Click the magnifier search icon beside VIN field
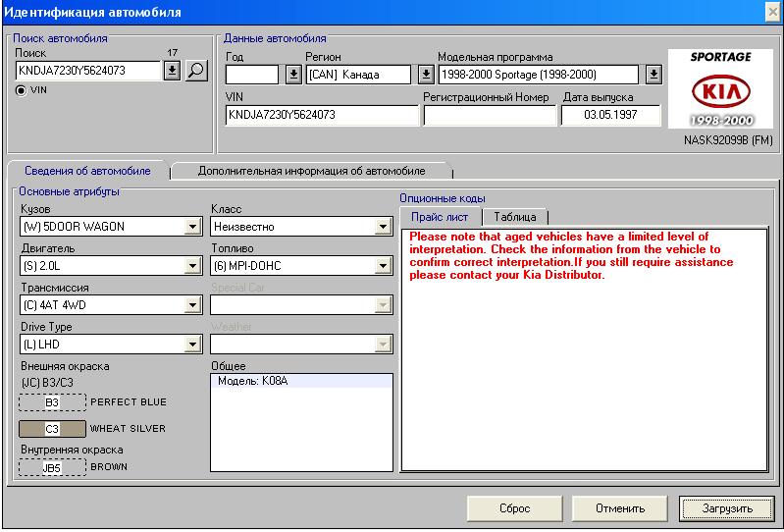The image size is (784, 532). coord(196,71)
